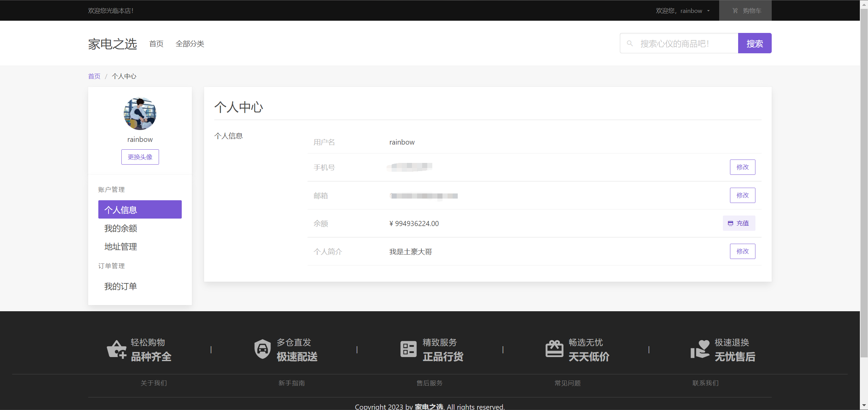Open 地址管理 in sidebar

121,247
